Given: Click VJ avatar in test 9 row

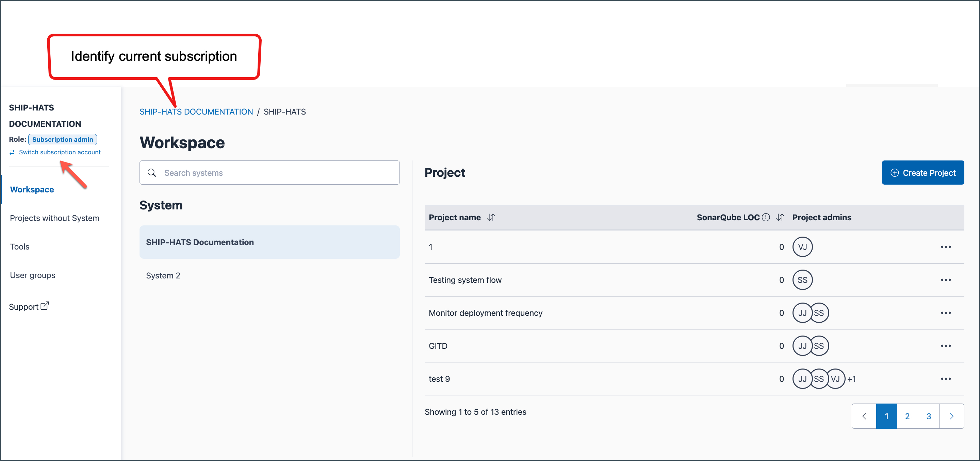Looking at the screenshot, I should [835, 379].
